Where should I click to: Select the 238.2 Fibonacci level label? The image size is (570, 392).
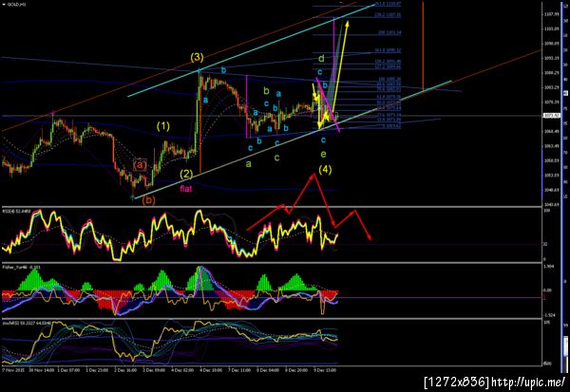coord(388,15)
